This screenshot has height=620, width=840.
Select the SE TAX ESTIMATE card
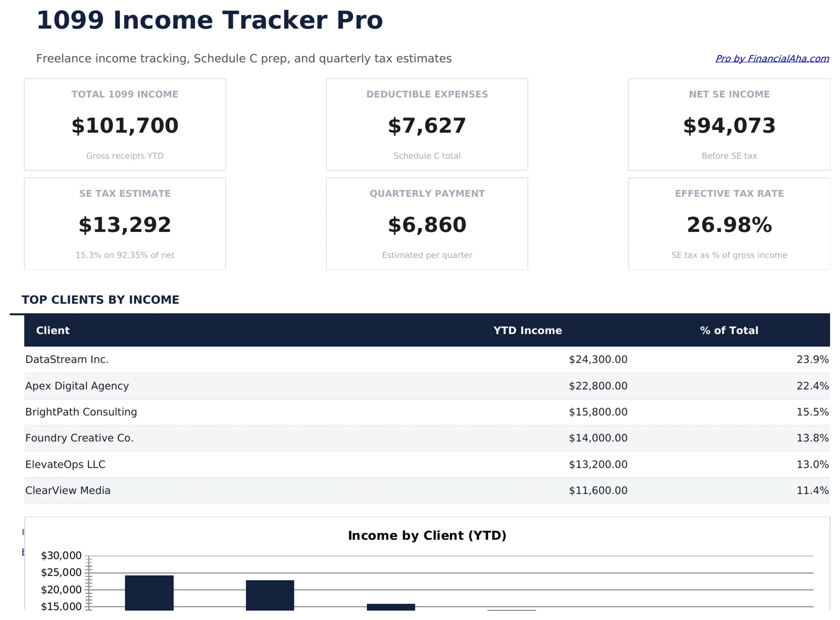point(125,223)
